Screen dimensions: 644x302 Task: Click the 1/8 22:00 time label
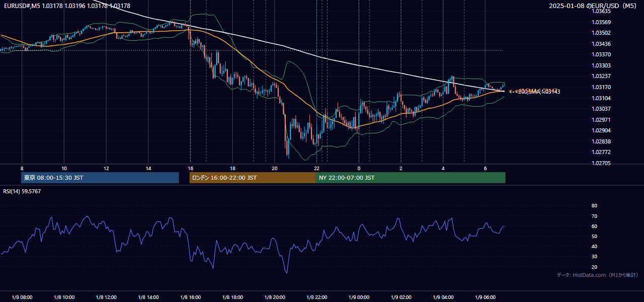(x=316, y=297)
